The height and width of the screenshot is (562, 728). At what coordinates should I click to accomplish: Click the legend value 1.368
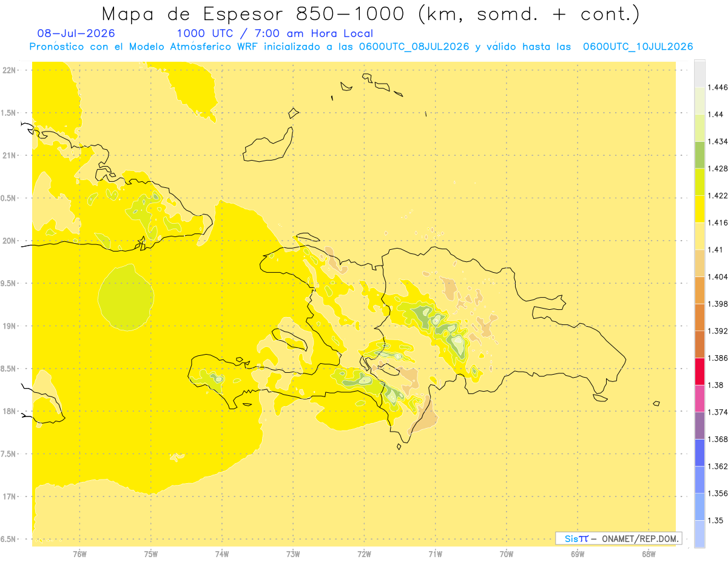(x=718, y=439)
